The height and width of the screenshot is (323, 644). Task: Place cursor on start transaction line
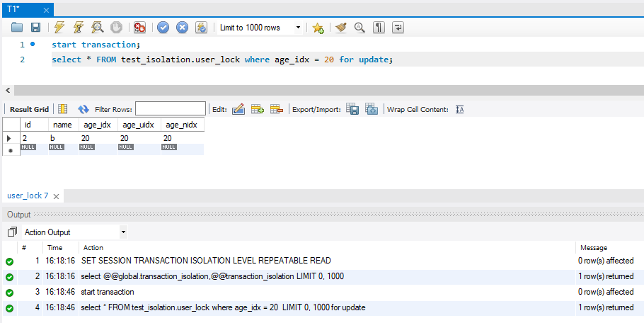pos(96,45)
